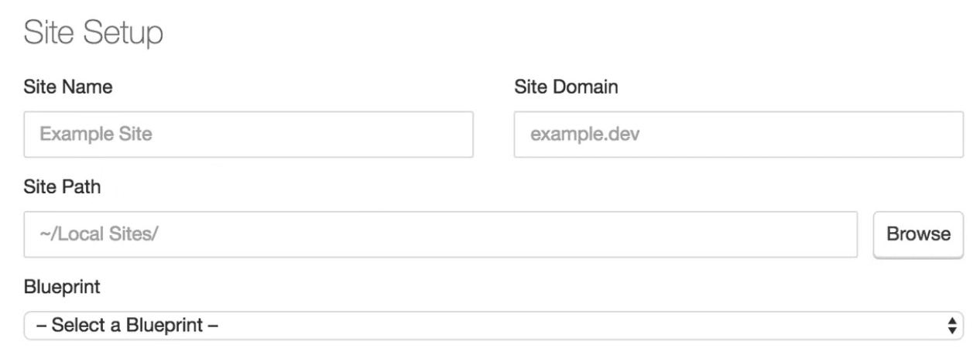Click the "Site Path" label
This screenshot has height=362, width=980.
[63, 186]
